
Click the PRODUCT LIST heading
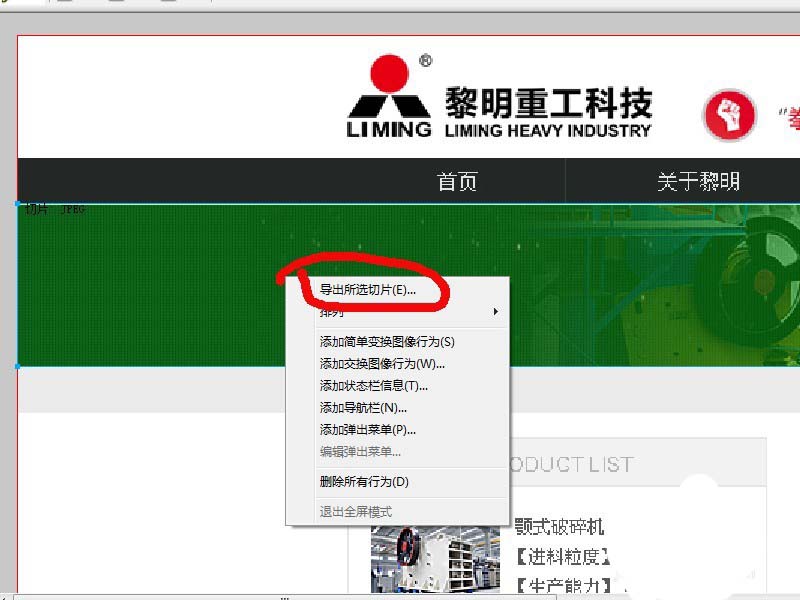pos(571,464)
